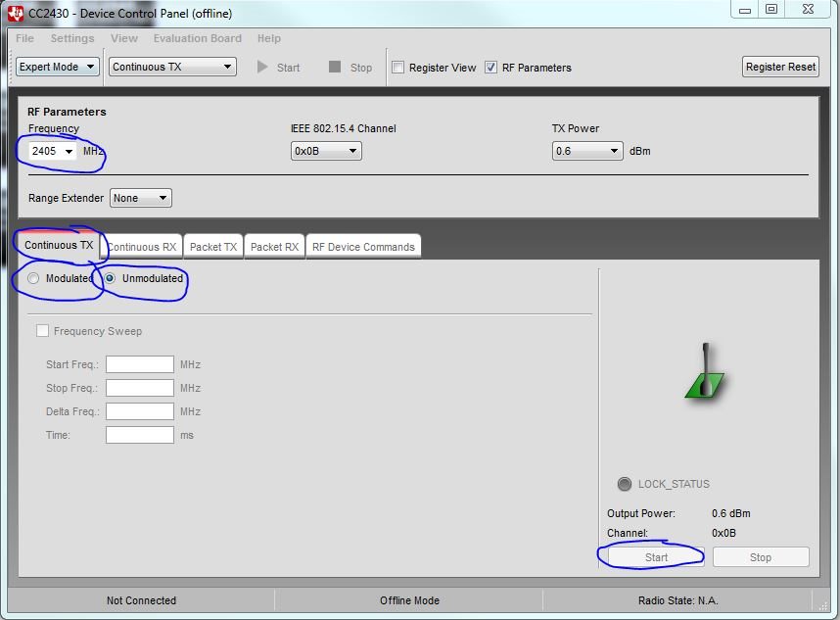Open the Expert Mode dropdown
The height and width of the screenshot is (620, 840).
58,67
